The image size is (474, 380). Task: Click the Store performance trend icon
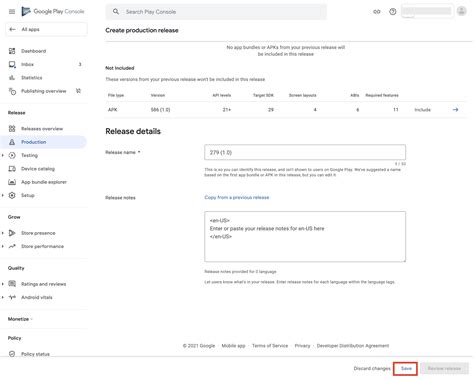12,246
